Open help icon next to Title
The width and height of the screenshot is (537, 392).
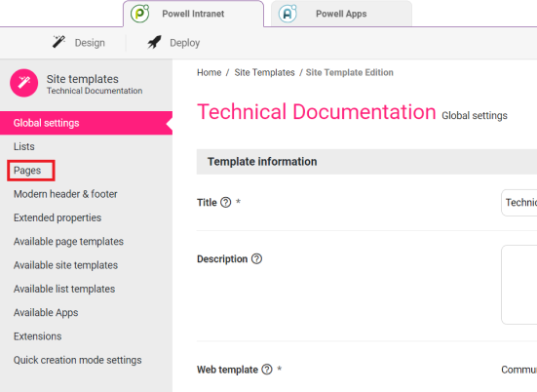click(x=226, y=203)
